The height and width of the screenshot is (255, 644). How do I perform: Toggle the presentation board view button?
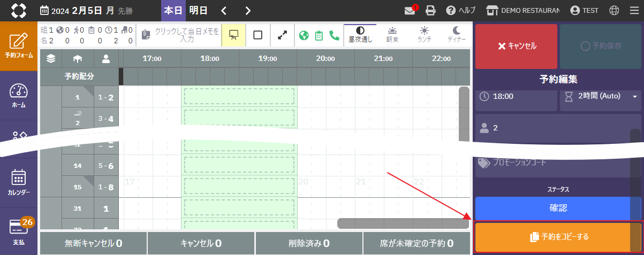(233, 35)
